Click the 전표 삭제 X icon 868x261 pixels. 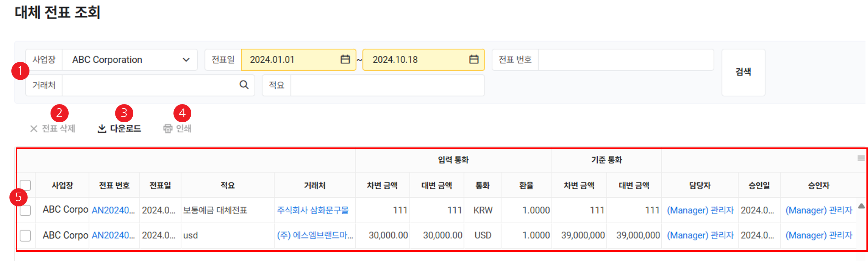pos(34,129)
